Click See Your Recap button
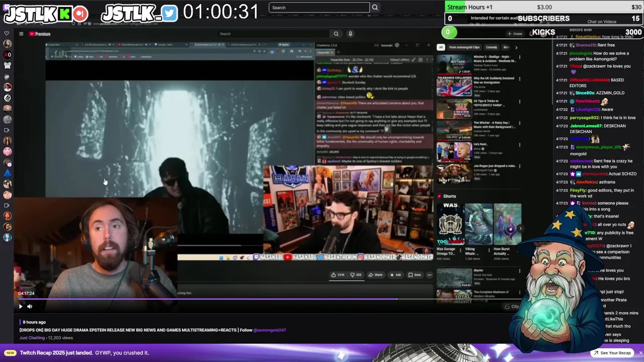Viewport: 644px width, 362px height. click(x=611, y=353)
